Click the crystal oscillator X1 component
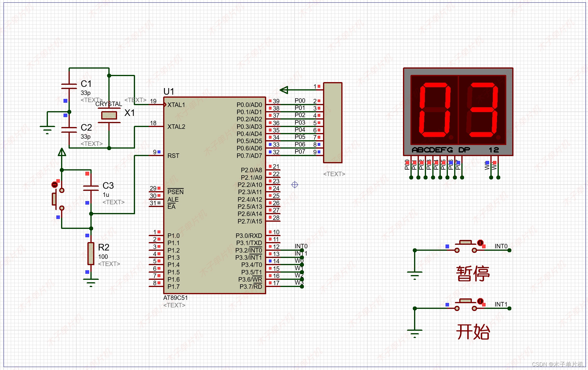The image size is (588, 370). pos(109,115)
